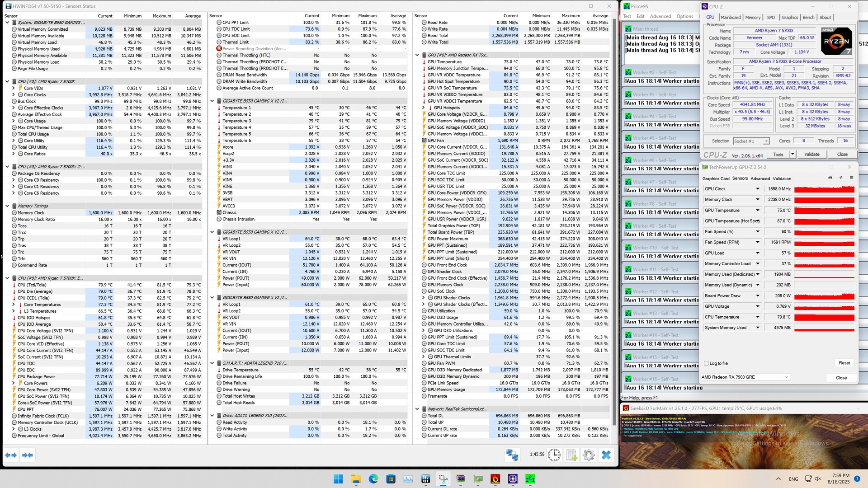This screenshot has width=868, height=488.
Task: Click HWiNFO expand-columns arrows icon
Action: coord(11,455)
